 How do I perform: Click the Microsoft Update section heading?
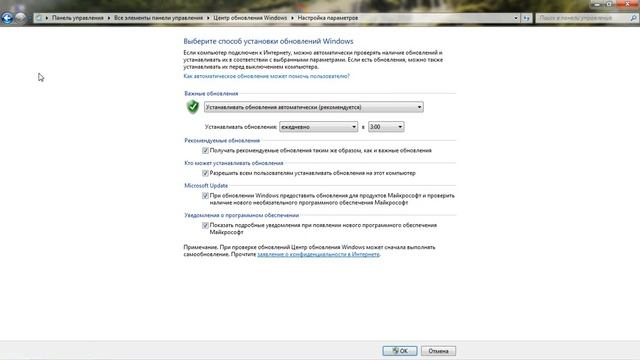(206, 186)
